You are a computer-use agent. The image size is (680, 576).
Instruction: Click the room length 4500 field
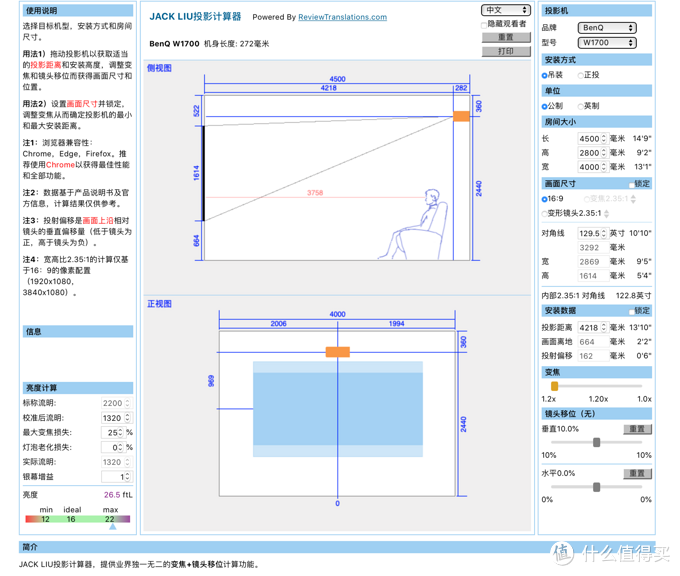pyautogui.click(x=592, y=139)
